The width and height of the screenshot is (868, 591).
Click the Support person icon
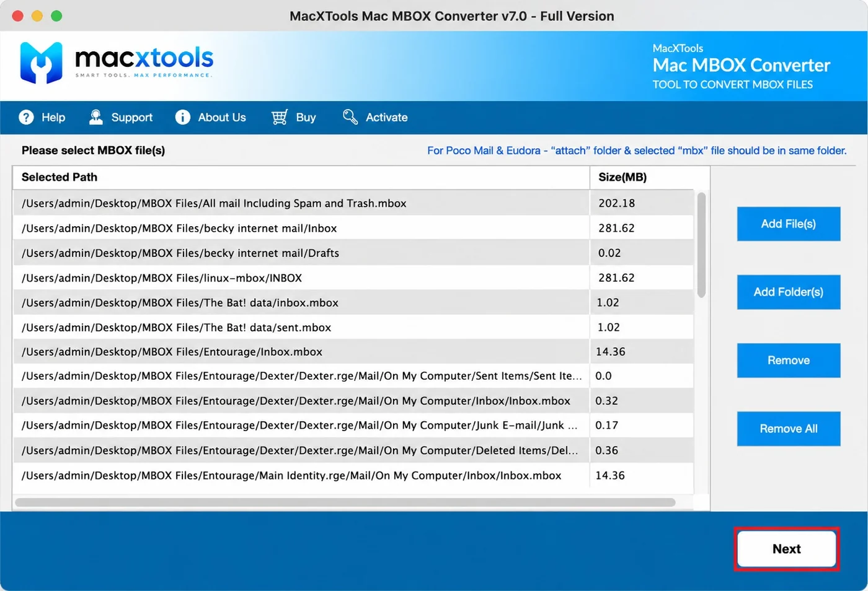click(96, 117)
